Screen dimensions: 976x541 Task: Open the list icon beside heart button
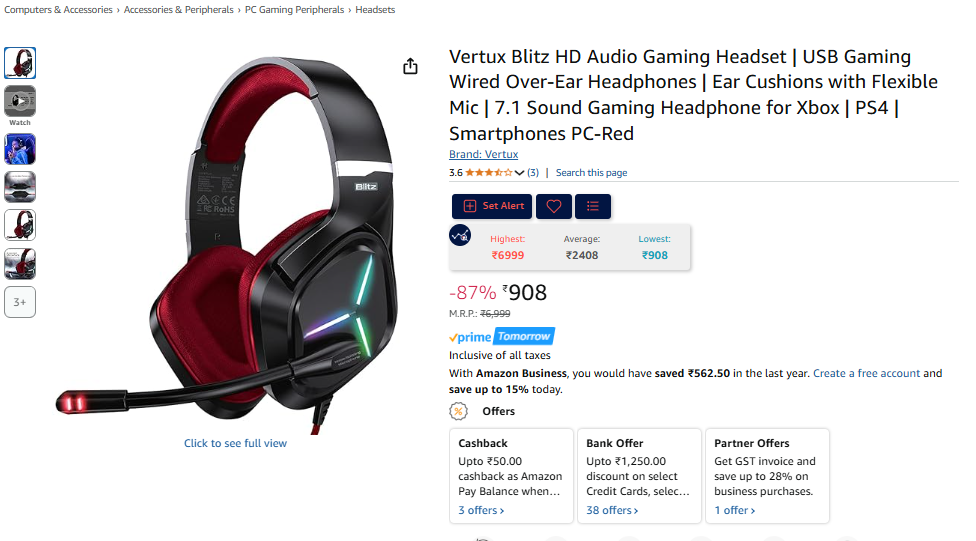coord(593,206)
